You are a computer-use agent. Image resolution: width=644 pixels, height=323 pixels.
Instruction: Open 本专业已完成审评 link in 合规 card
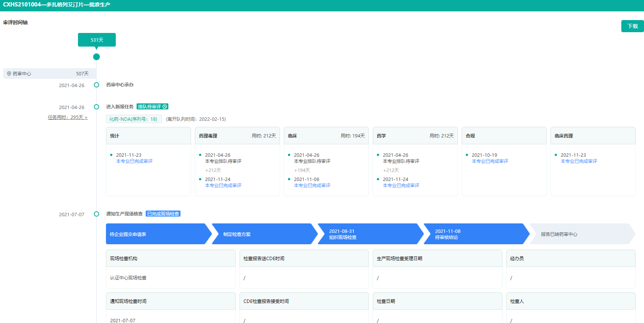click(490, 161)
